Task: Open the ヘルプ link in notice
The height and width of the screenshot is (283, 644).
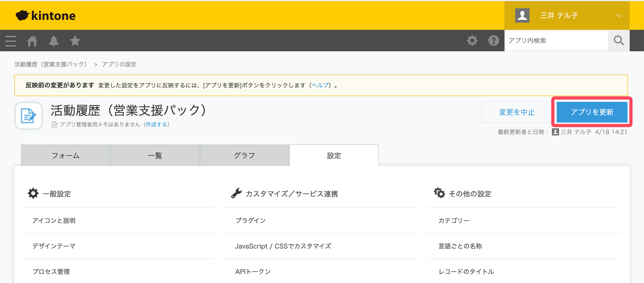Action: pyautogui.click(x=320, y=85)
